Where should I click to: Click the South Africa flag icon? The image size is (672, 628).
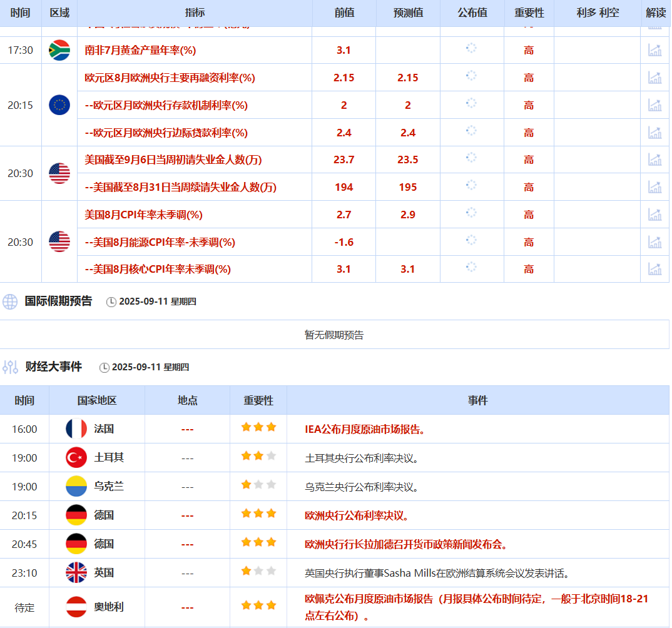point(59,50)
